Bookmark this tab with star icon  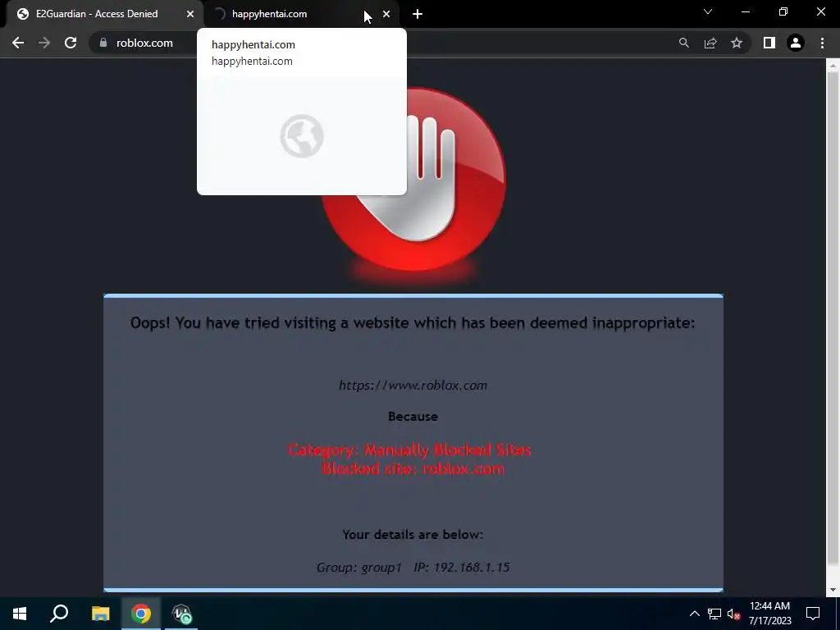tap(737, 43)
